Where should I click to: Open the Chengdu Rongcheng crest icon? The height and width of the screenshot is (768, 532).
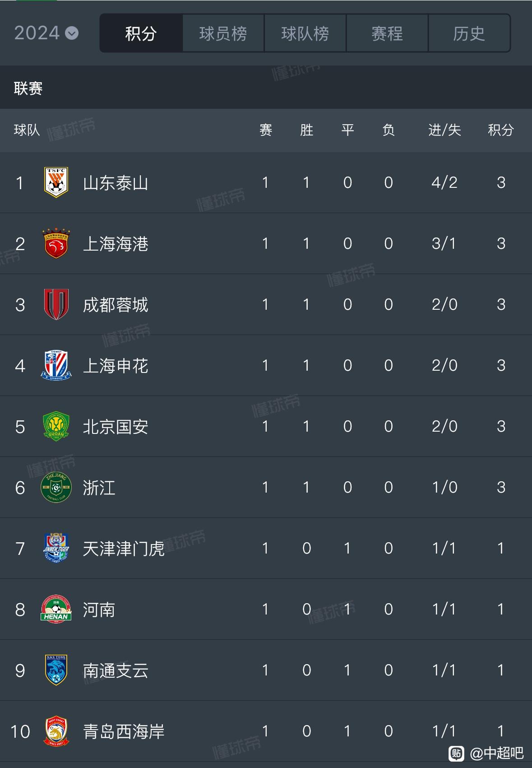click(56, 304)
